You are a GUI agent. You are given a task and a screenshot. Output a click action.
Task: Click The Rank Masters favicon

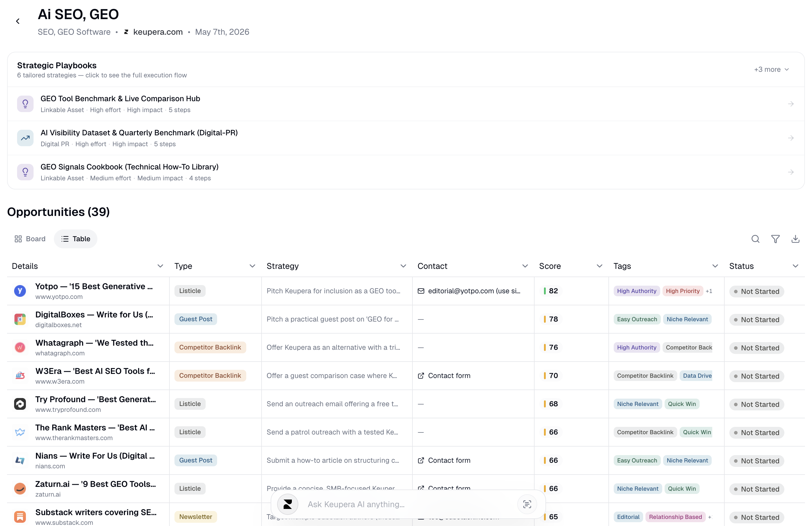20,432
